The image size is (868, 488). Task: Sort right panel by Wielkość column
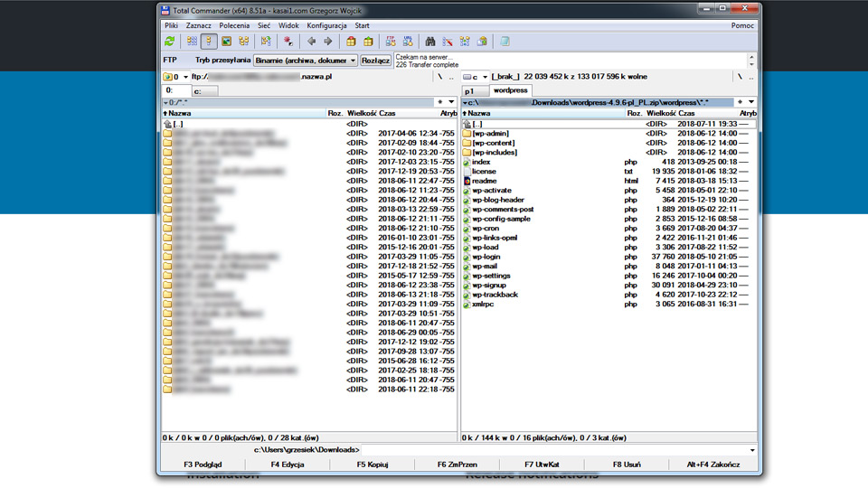point(661,114)
